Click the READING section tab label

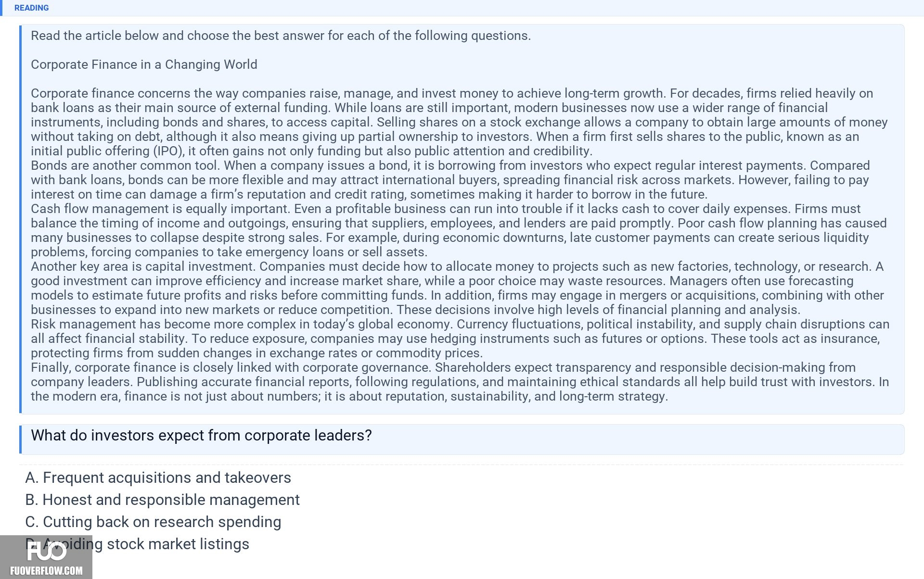click(x=31, y=8)
